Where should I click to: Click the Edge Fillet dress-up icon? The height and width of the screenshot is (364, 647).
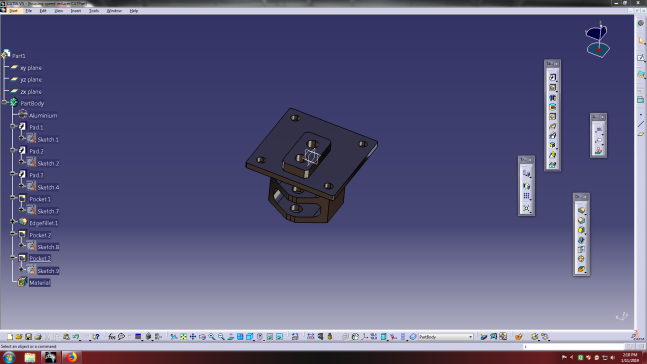(581, 210)
